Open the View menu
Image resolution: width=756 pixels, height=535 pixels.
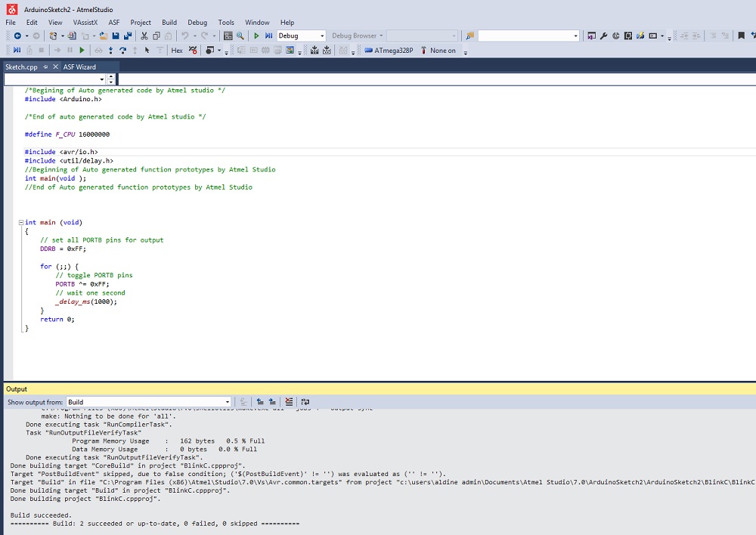coord(55,22)
